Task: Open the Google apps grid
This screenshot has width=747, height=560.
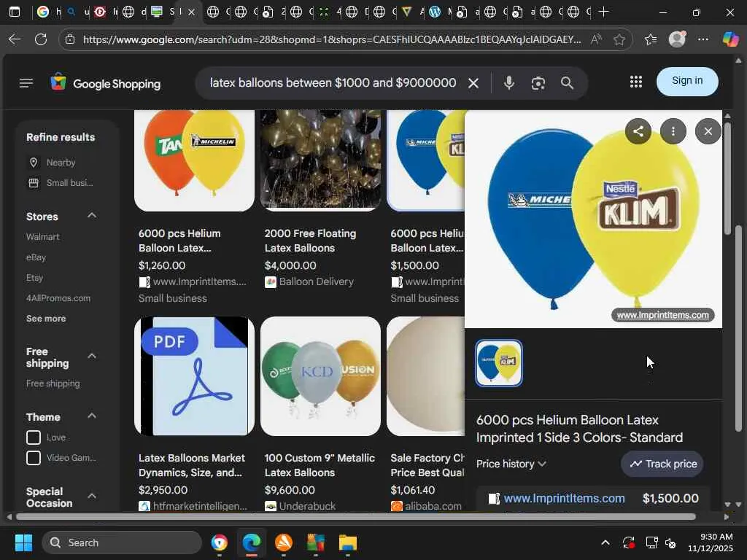Action: click(636, 82)
